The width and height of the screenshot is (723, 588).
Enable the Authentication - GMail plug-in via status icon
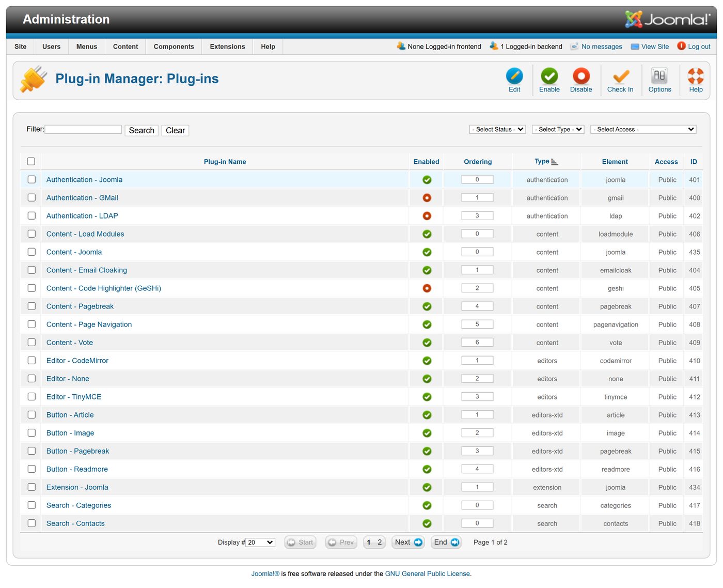pyautogui.click(x=427, y=198)
